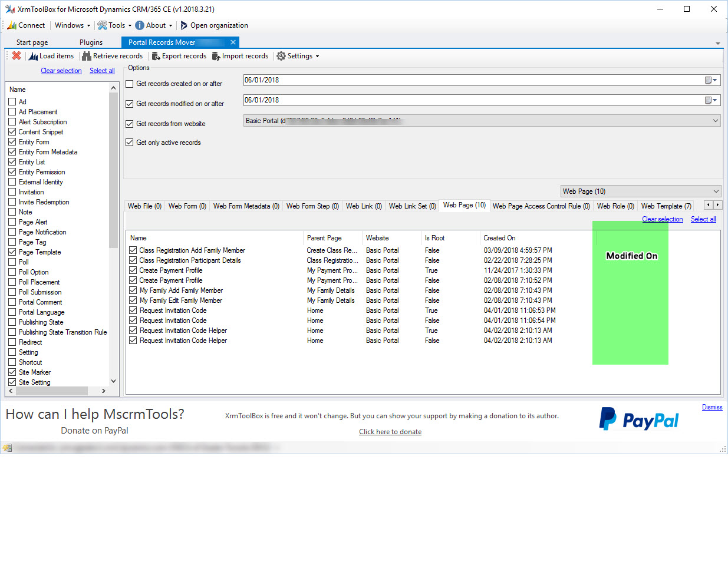The image size is (728, 562).
Task: Click the Connect icon in the menu bar
Action: pyautogui.click(x=12, y=25)
